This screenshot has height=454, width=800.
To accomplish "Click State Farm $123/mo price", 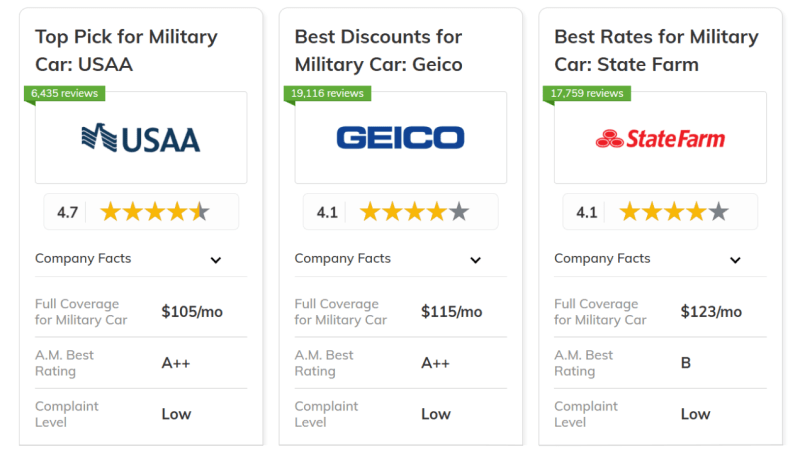I will click(711, 312).
